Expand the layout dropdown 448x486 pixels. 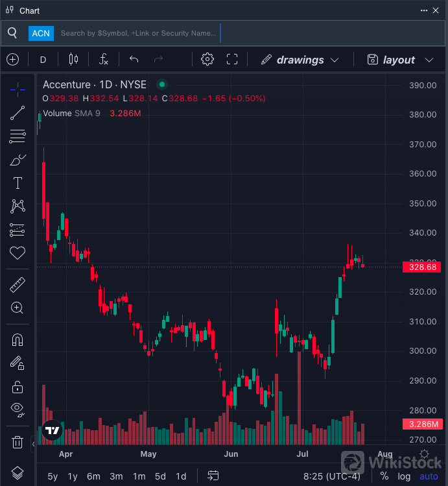400,60
